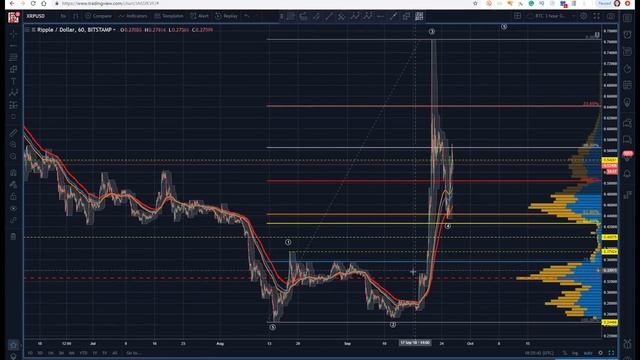Viewport: 640px width, 360px height.
Task: Open the layout grid selector
Action: [518, 16]
